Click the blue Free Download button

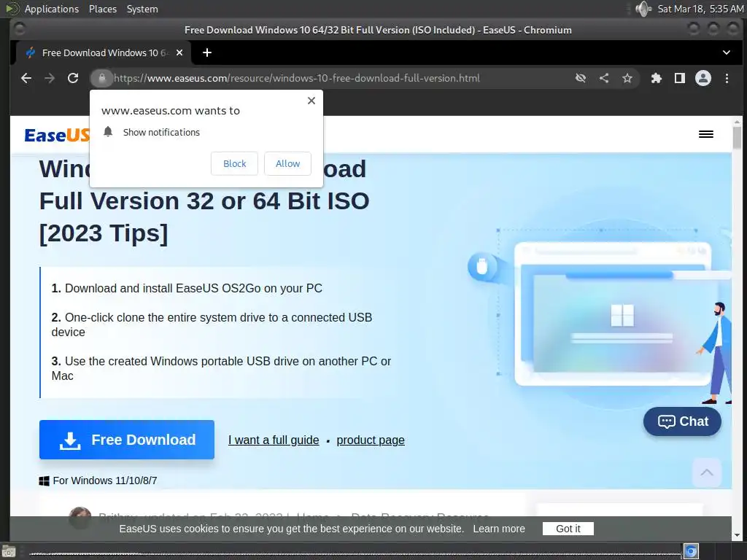click(x=127, y=440)
